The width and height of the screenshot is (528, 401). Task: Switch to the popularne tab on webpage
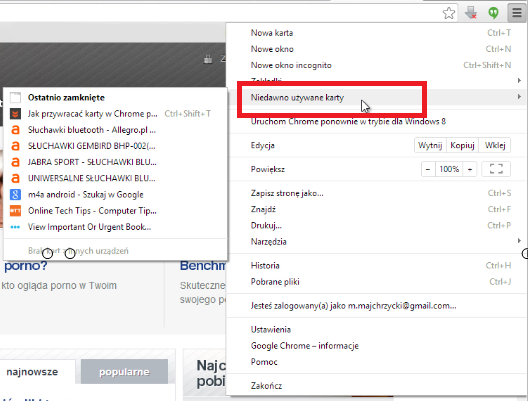(124, 372)
